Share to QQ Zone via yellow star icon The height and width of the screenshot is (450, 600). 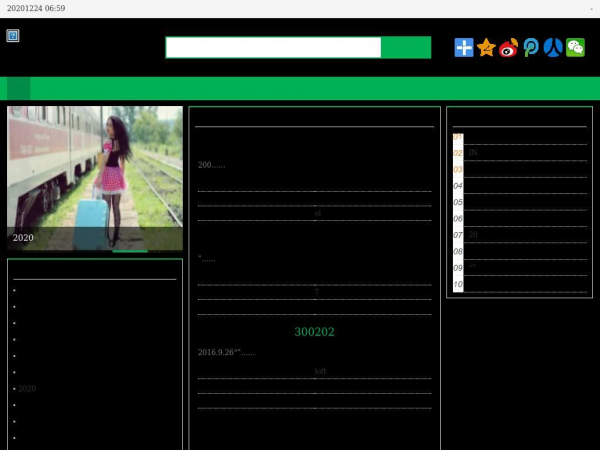486,47
